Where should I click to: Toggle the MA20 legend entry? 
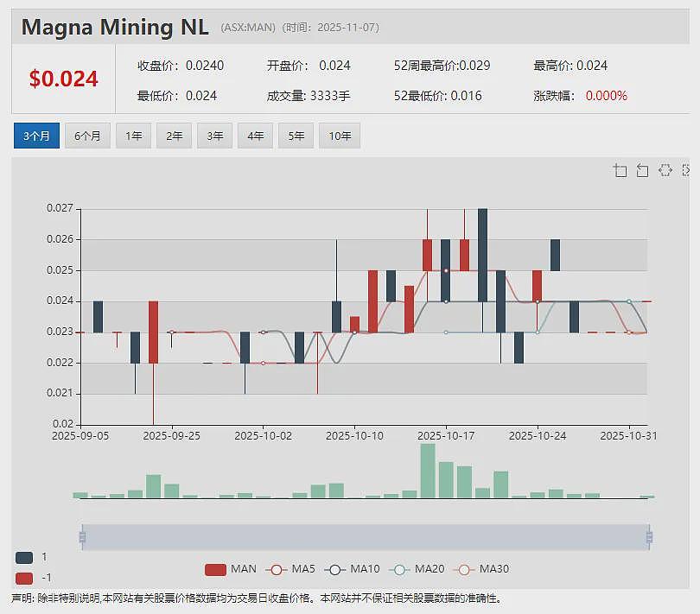pyautogui.click(x=417, y=569)
